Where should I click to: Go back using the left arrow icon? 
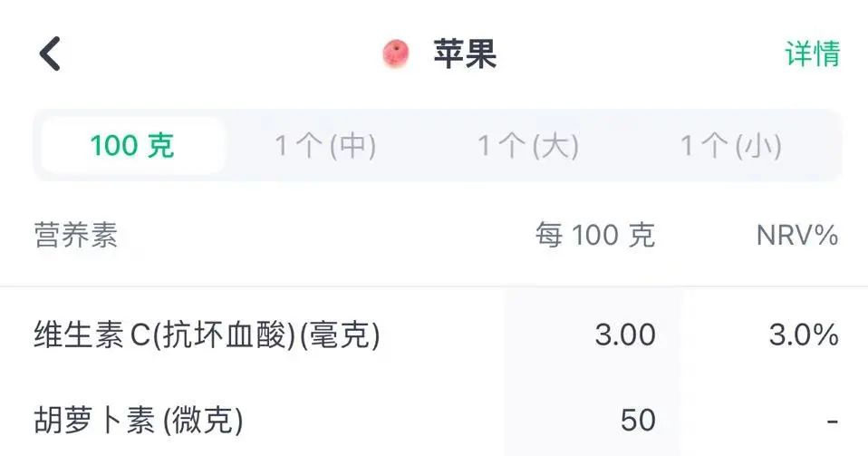click(x=50, y=53)
